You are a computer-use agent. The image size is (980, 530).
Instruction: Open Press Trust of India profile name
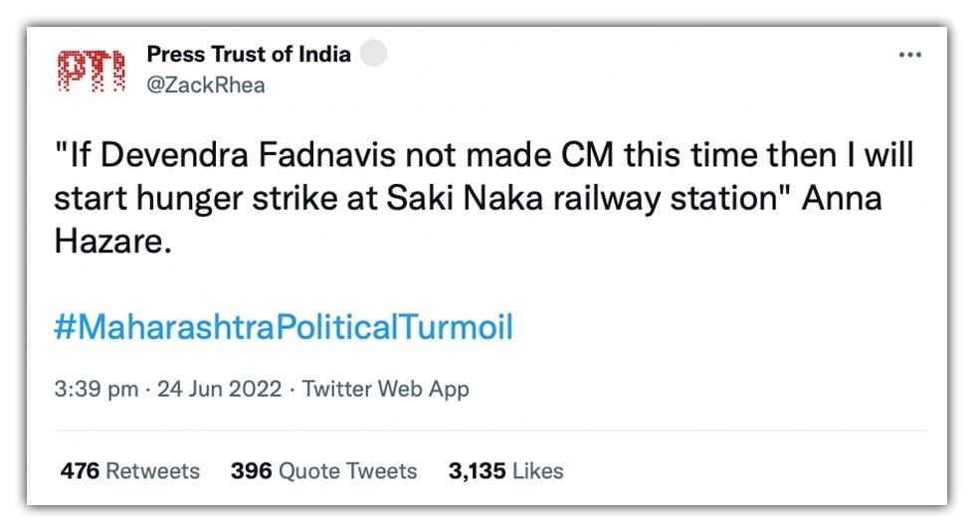[248, 55]
